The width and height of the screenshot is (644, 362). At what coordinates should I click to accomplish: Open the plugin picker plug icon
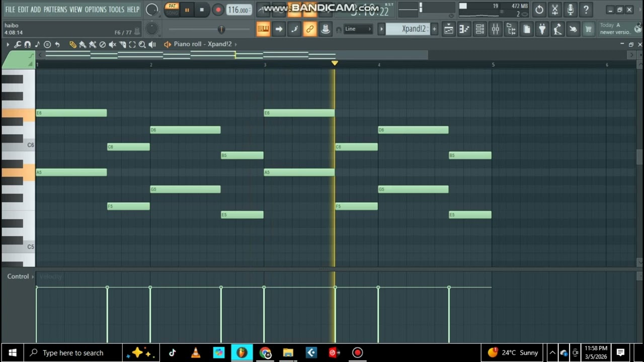(542, 29)
